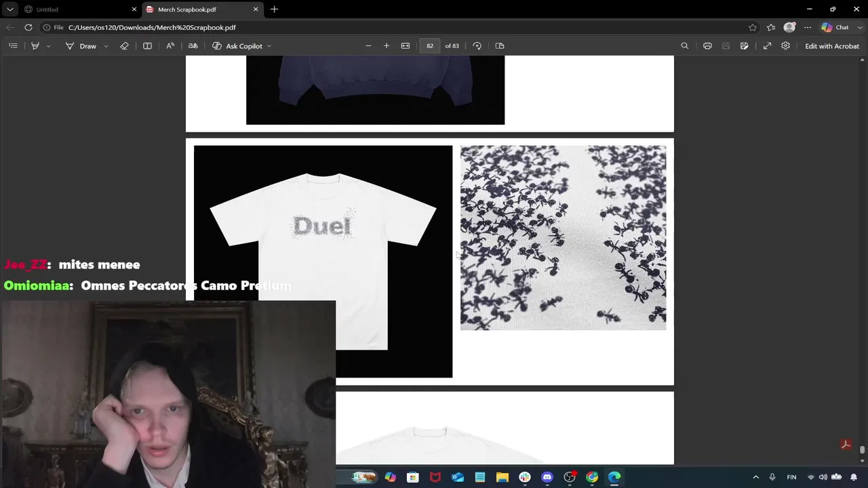The width and height of the screenshot is (868, 488).
Task: Add a text box to the PDF
Action: point(147,46)
